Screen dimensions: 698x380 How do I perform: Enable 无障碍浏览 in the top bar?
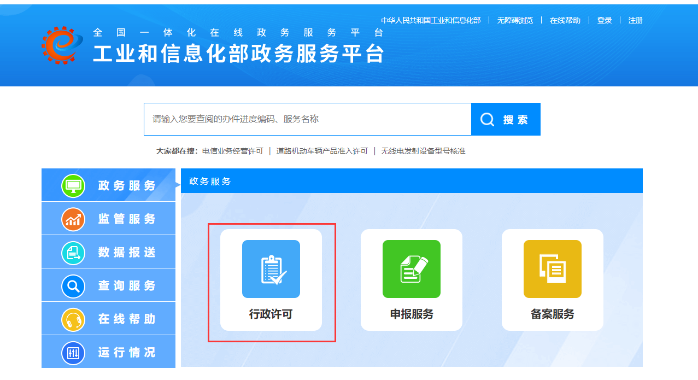tap(515, 20)
